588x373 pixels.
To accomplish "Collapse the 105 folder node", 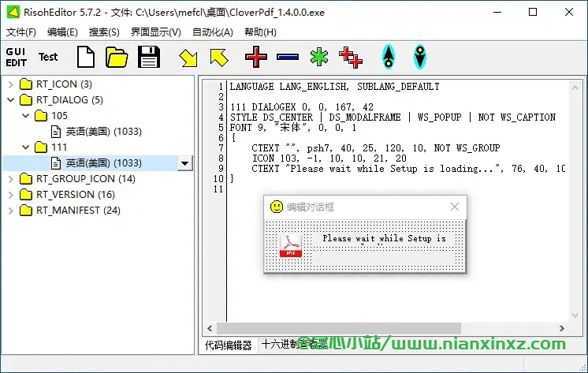I will (x=25, y=116).
